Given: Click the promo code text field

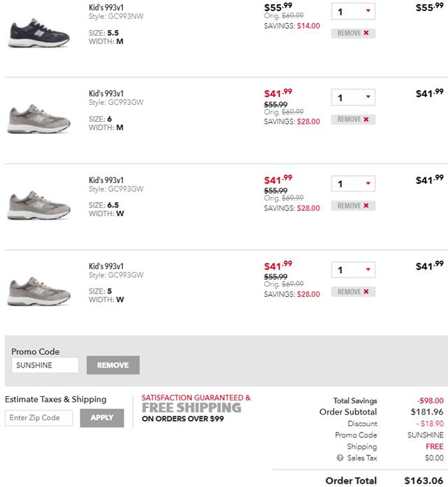Looking at the screenshot, I should [45, 365].
